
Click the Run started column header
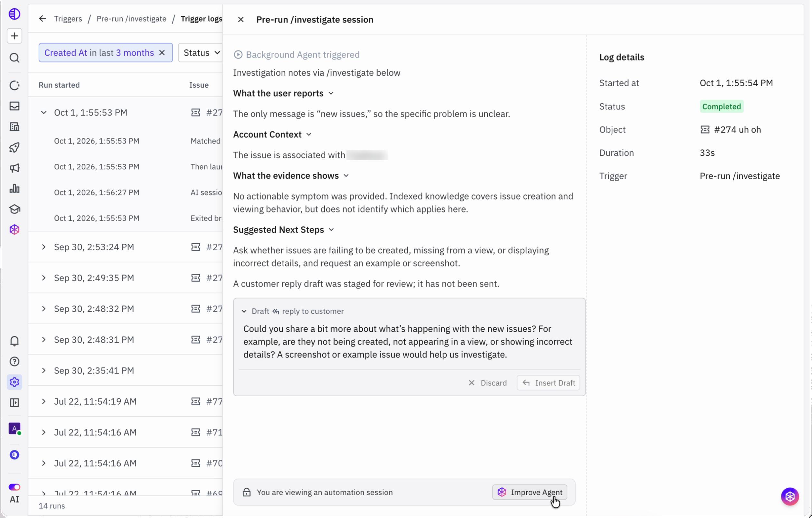point(59,85)
